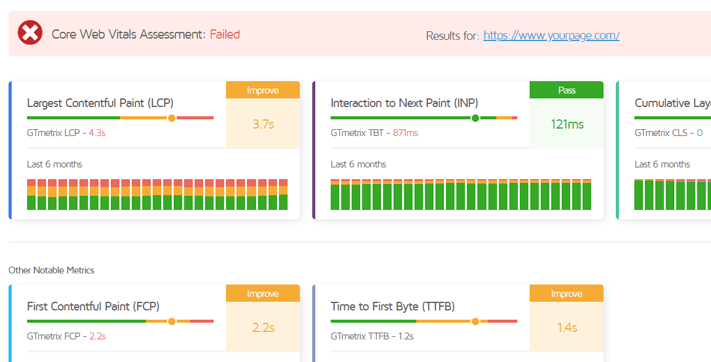The width and height of the screenshot is (711, 362).
Task: Click the Core Web Vitals Failed status text
Action: (224, 34)
